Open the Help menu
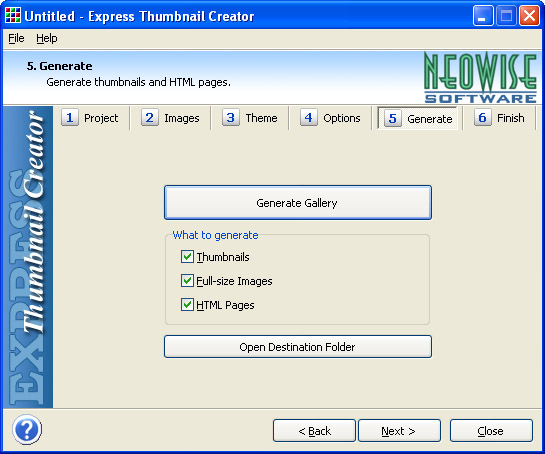The height and width of the screenshot is (454, 545). pyautogui.click(x=47, y=38)
